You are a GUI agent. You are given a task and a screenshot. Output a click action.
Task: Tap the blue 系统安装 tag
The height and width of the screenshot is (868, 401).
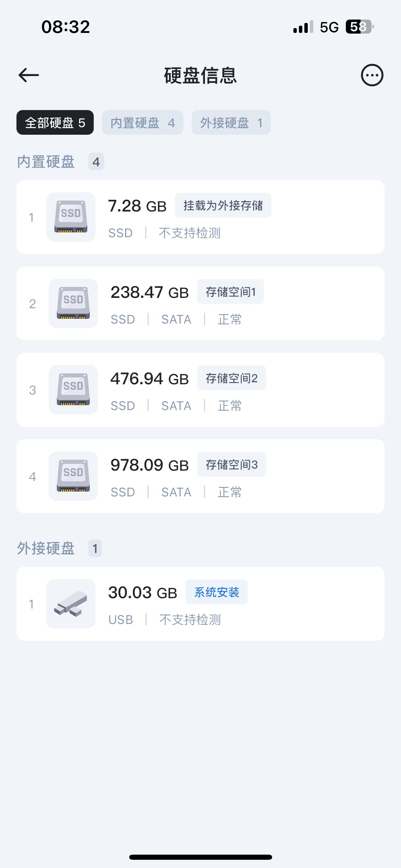pyautogui.click(x=217, y=592)
